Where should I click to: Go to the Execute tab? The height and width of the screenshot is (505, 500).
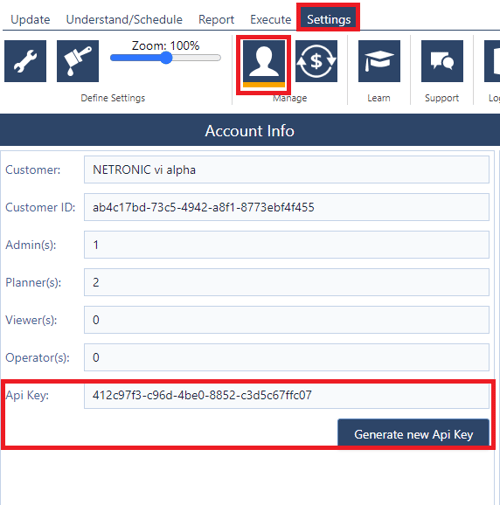(x=271, y=19)
